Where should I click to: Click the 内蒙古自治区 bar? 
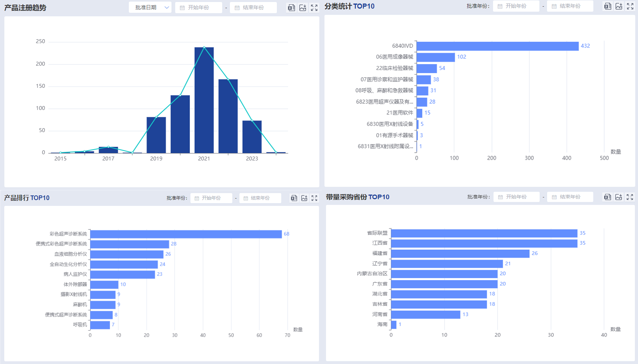(x=445, y=274)
